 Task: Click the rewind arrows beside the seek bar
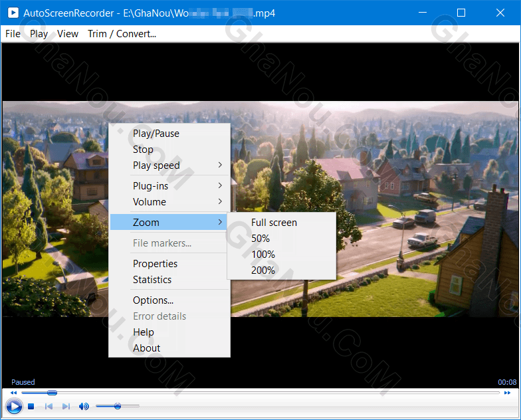(13, 393)
